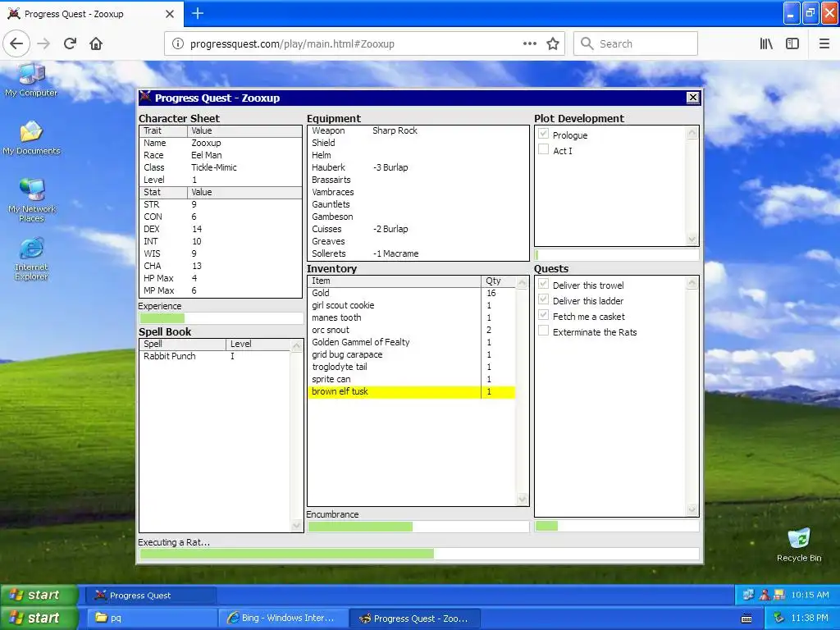Open My Network Places desktop icon
Screen dimensions: 840x630
click(x=32, y=200)
